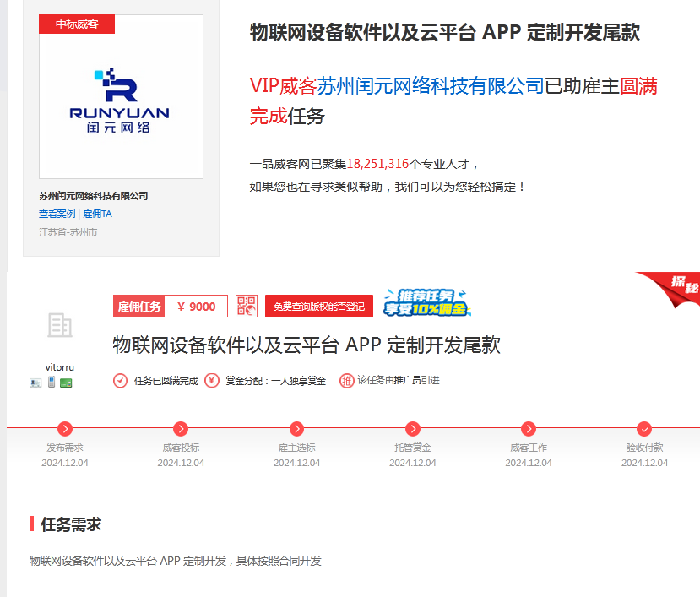The width and height of the screenshot is (700, 597).
Task: Click the mobile phone verification icon
Action: pyautogui.click(x=52, y=383)
